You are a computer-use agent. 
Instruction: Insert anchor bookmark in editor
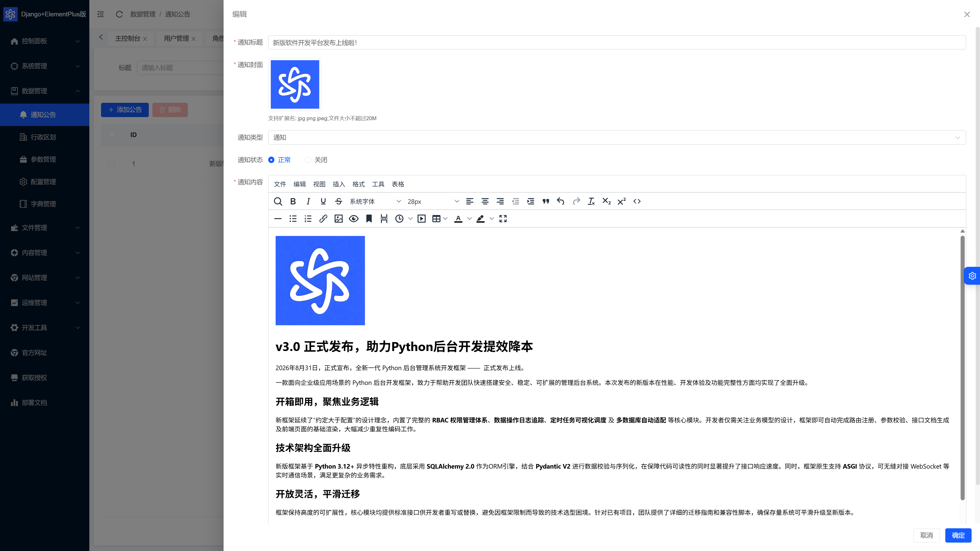369,219
